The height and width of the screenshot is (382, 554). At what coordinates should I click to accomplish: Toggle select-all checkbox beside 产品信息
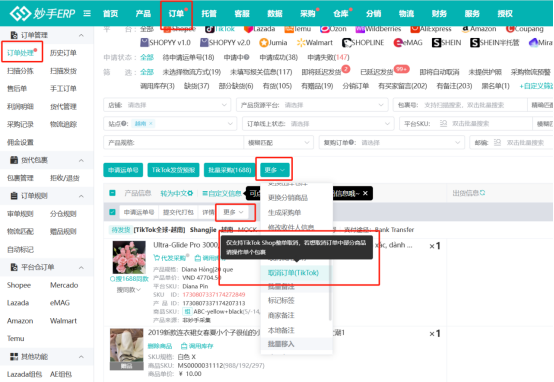click(x=112, y=193)
